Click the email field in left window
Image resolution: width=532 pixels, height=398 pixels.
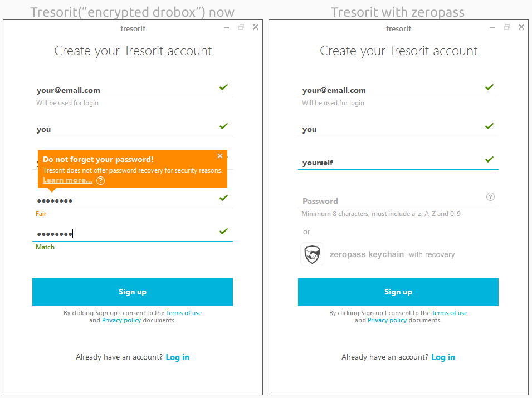[x=123, y=90]
